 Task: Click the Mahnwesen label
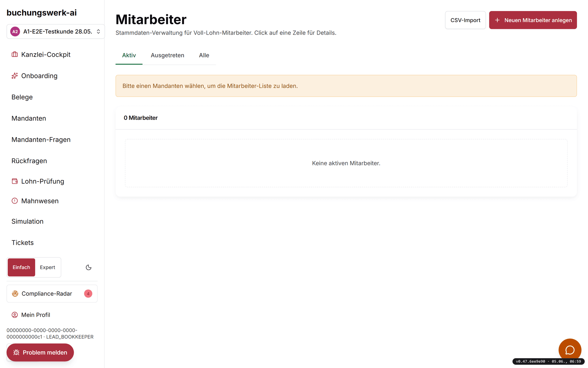[x=40, y=201]
